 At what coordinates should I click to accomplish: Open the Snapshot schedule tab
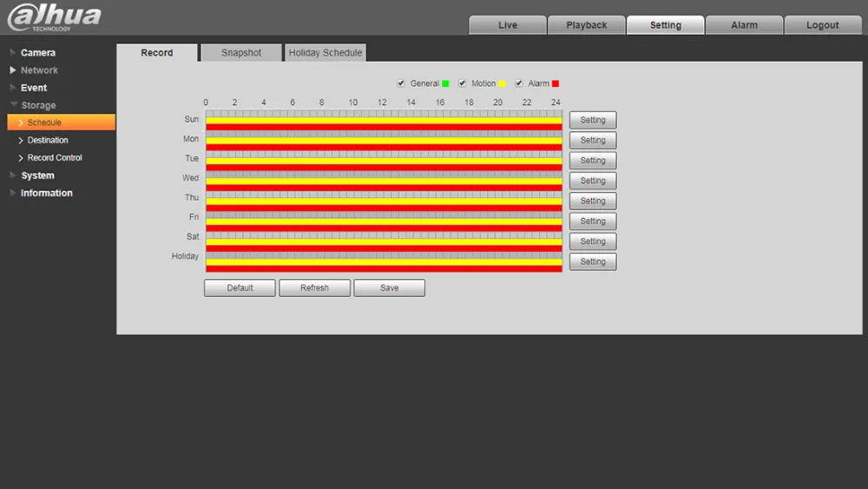click(x=241, y=53)
